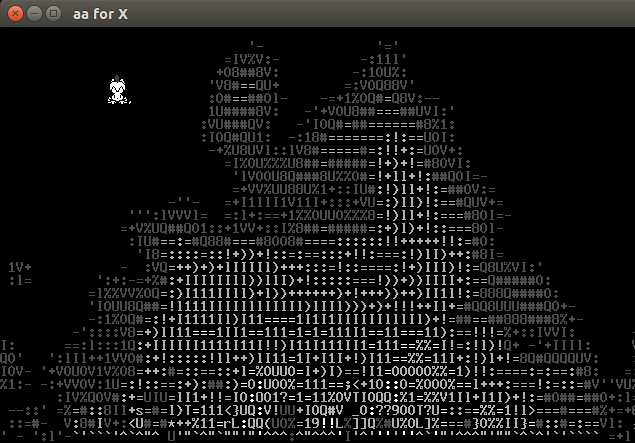
Task: Maximize the aa for X window
Action: coord(53,13)
